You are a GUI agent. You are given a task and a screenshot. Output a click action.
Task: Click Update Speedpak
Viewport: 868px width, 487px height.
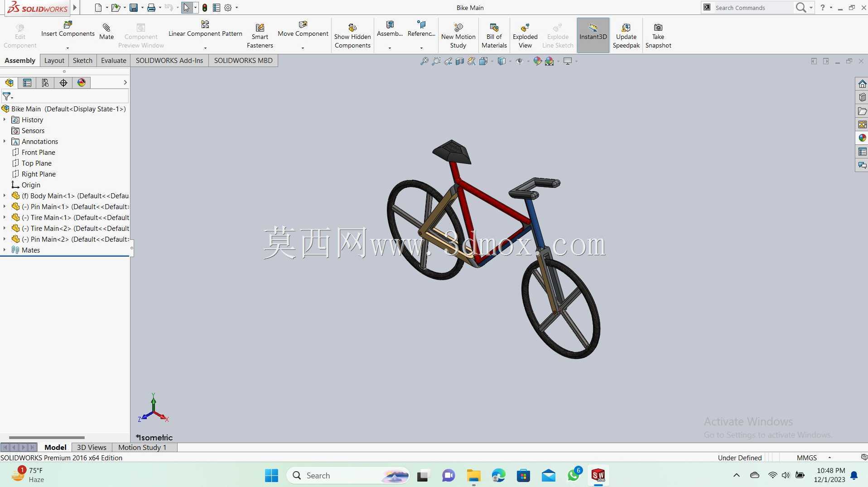(x=626, y=36)
